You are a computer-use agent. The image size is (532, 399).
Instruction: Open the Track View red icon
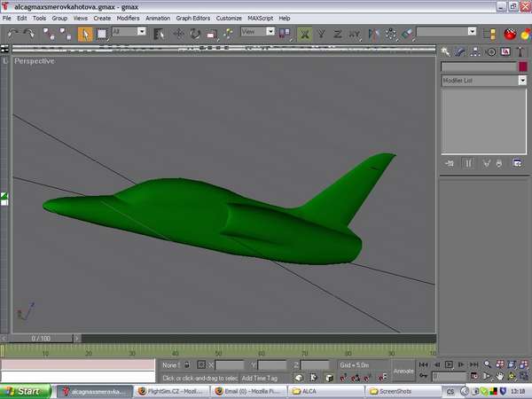coord(510,34)
